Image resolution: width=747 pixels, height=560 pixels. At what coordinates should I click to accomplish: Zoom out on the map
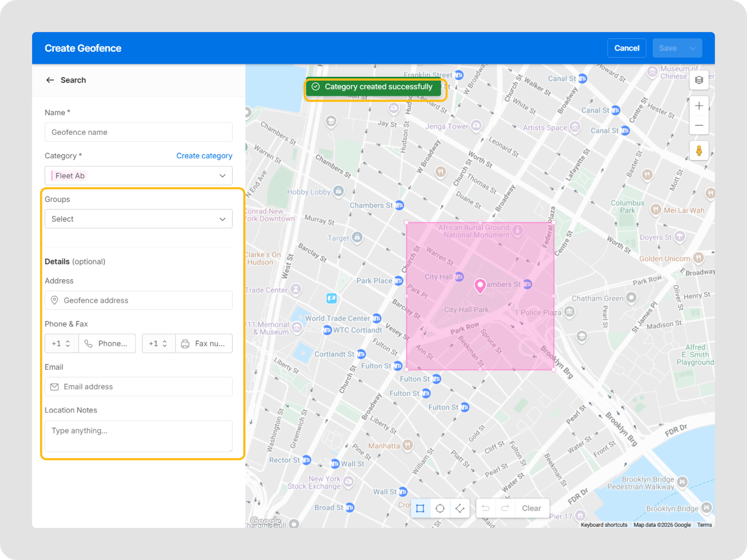(699, 125)
